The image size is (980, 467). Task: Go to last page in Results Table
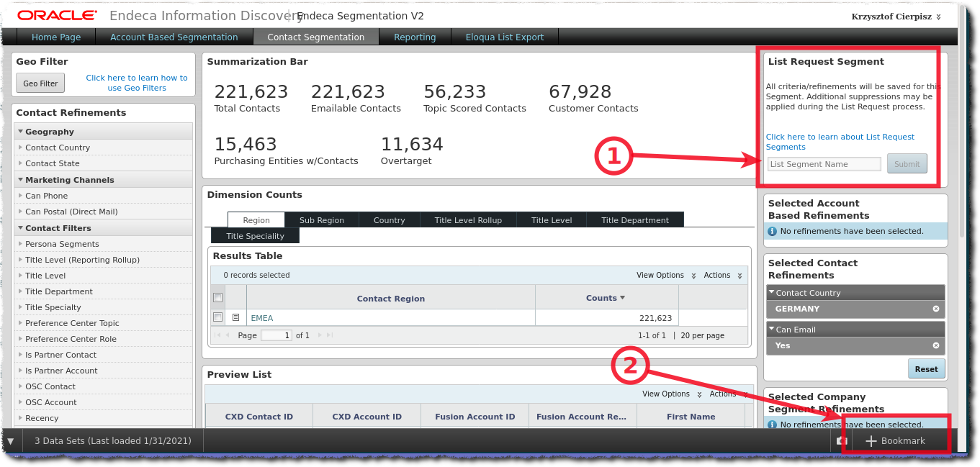coord(330,335)
